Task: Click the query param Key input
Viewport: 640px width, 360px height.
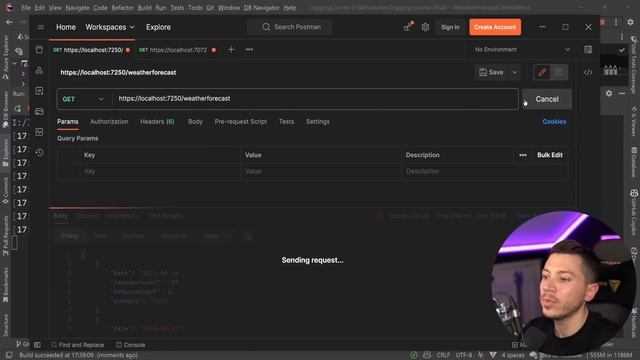Action: click(161, 171)
